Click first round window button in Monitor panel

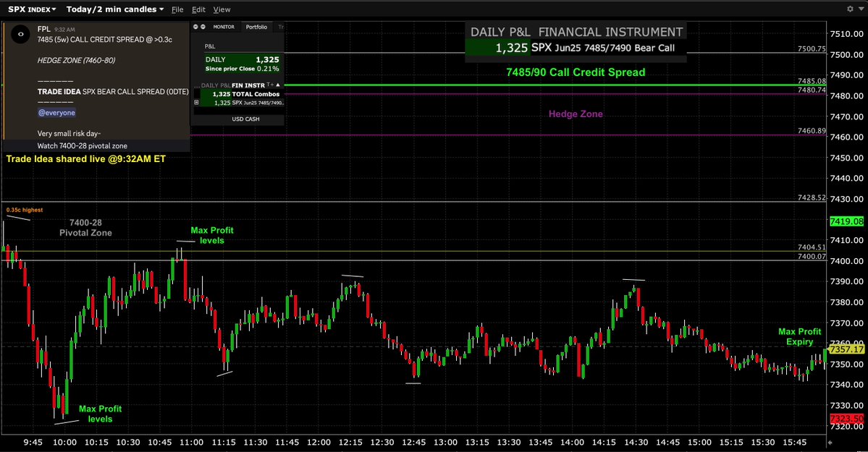(x=195, y=27)
